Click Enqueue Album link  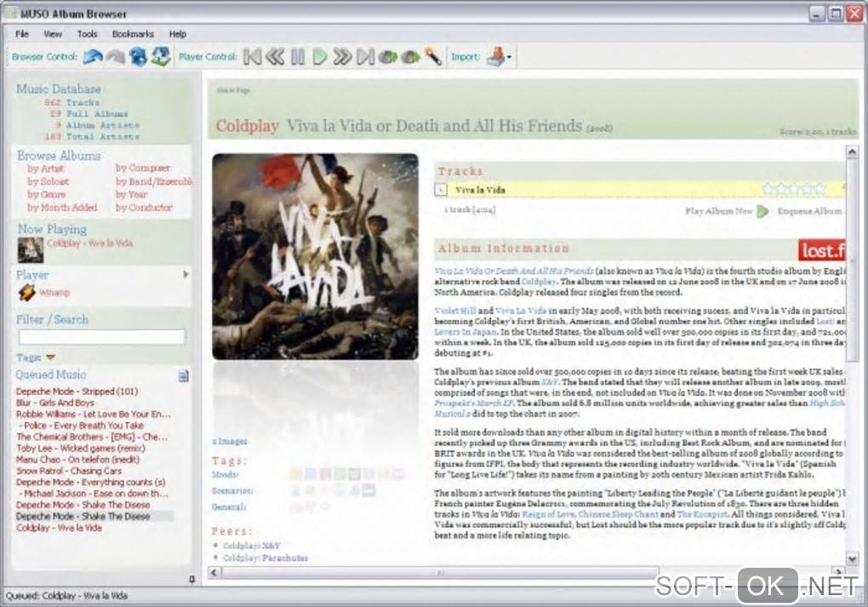pos(809,211)
